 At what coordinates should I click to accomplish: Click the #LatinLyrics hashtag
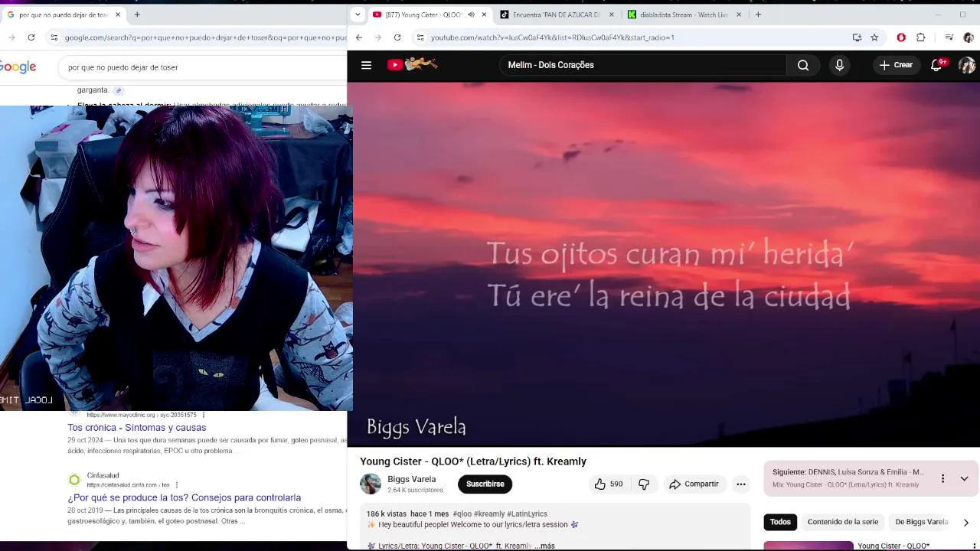[x=527, y=514]
